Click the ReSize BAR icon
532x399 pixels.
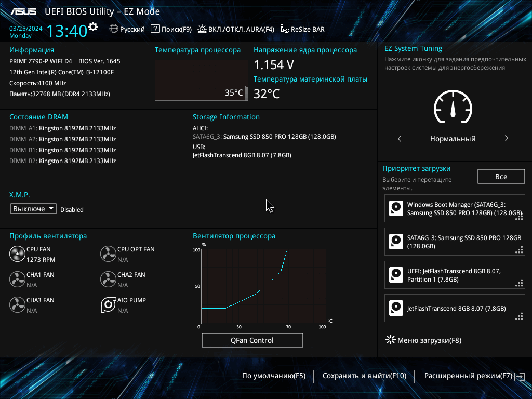(x=284, y=29)
